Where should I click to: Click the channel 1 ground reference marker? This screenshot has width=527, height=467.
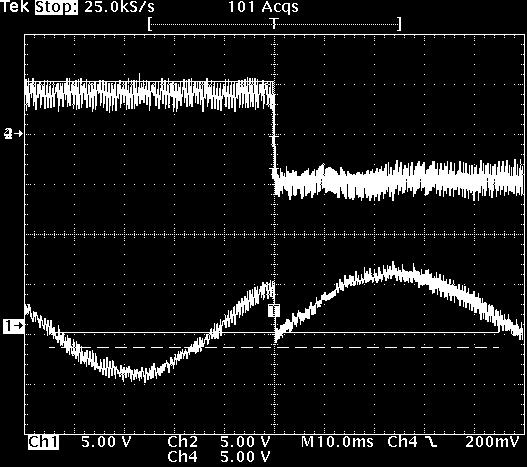[13, 326]
